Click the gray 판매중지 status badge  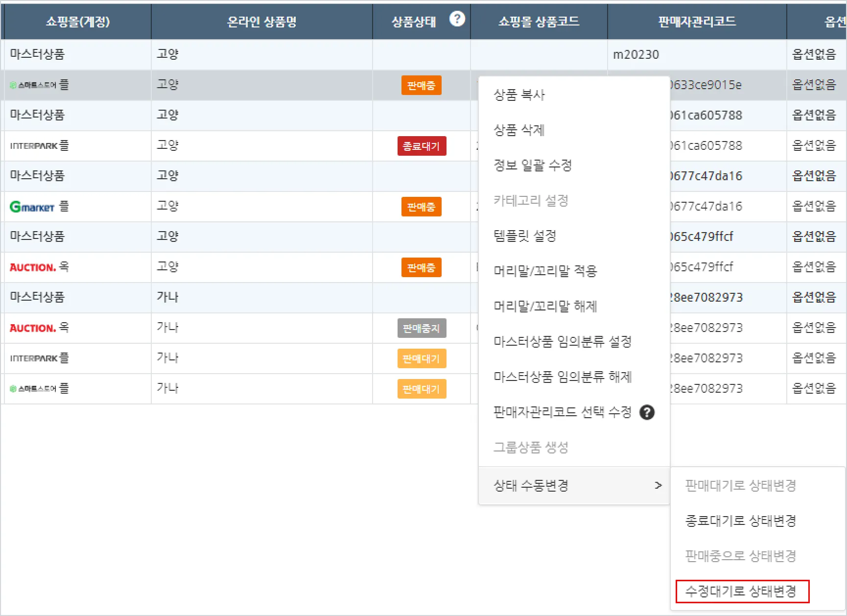[422, 328]
